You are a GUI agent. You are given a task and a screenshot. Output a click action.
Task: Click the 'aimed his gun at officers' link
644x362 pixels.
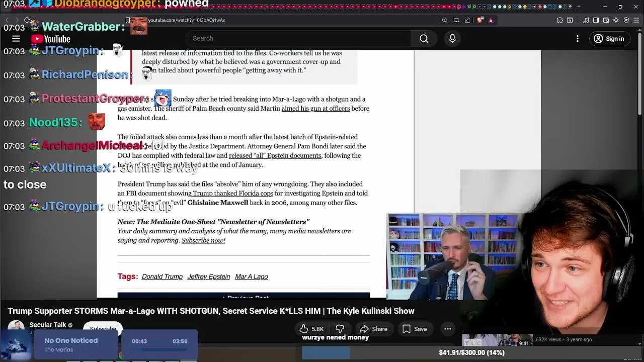pos(315,109)
